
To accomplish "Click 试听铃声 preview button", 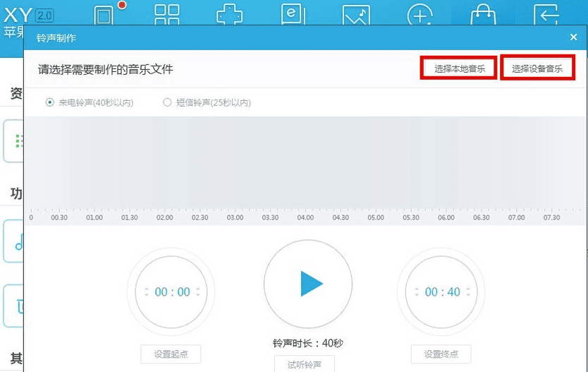I will [306, 364].
